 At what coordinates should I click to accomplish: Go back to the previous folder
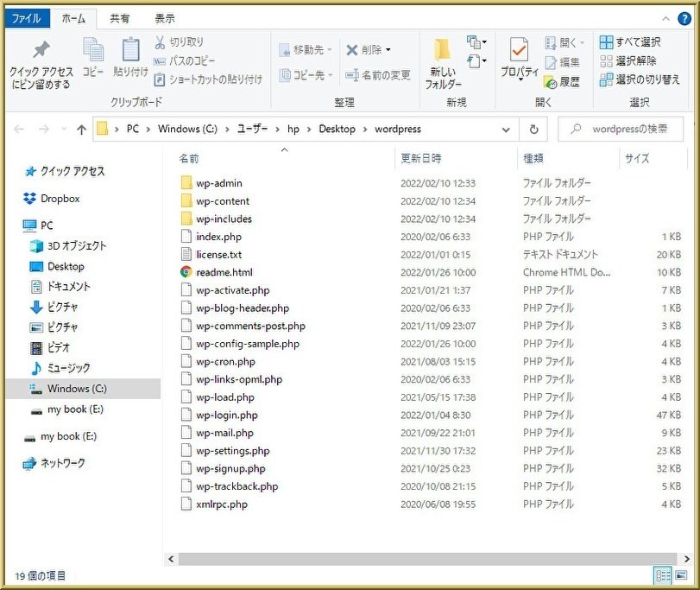click(x=19, y=130)
